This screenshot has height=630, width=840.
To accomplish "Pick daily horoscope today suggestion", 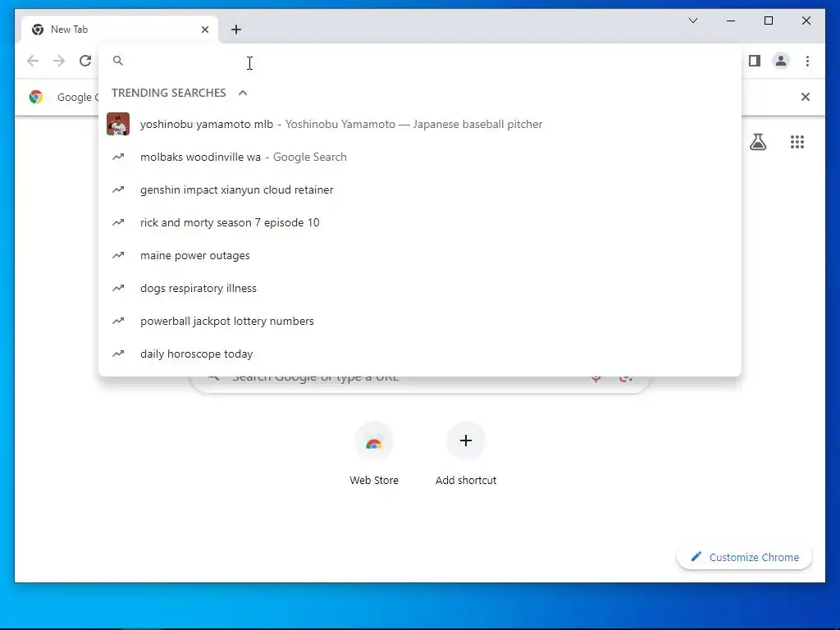I will tap(420, 354).
